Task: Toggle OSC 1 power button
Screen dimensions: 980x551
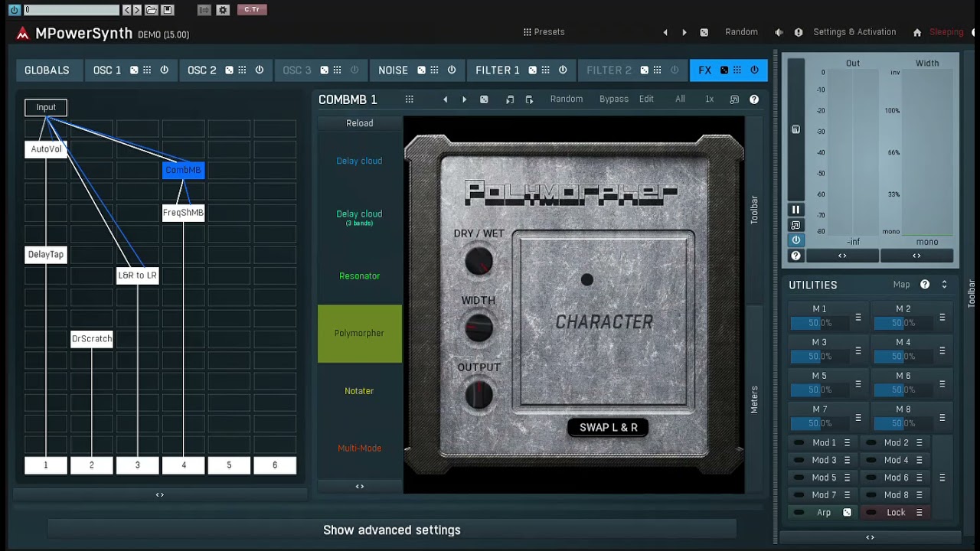Action: [164, 70]
